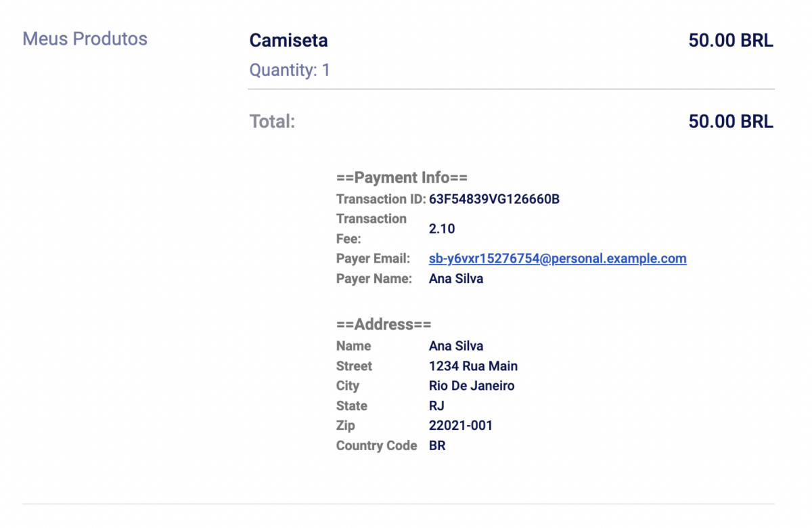Click the Address section header
Screen dimensions: 812x528
tap(384, 325)
